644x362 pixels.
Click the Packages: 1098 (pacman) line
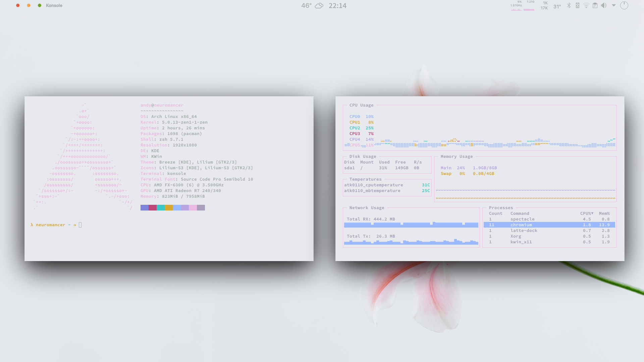(171, 134)
